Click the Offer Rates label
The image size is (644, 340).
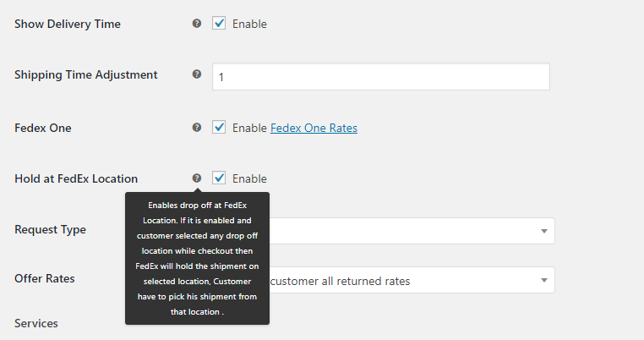[44, 278]
